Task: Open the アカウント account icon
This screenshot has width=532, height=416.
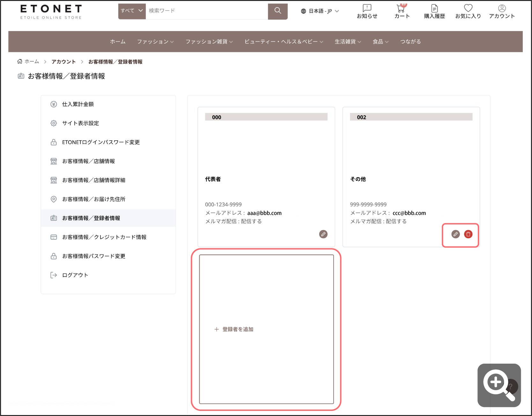Action: point(502,8)
